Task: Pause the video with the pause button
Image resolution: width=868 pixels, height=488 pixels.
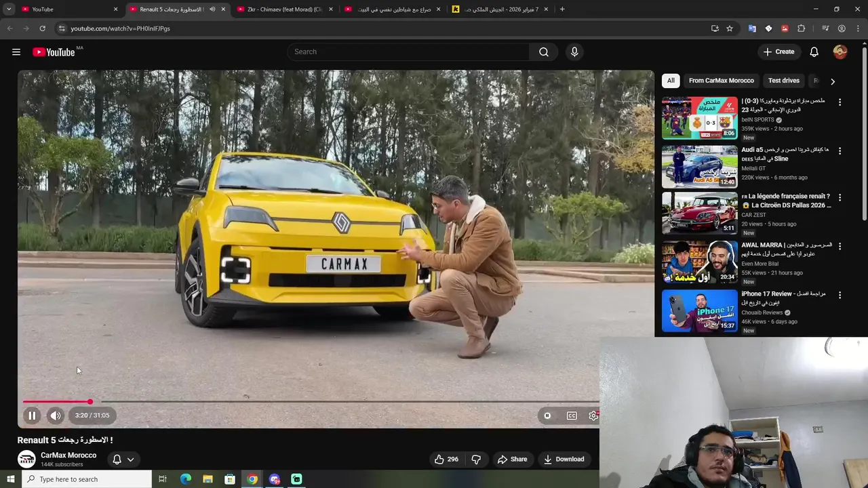Action: (x=32, y=415)
